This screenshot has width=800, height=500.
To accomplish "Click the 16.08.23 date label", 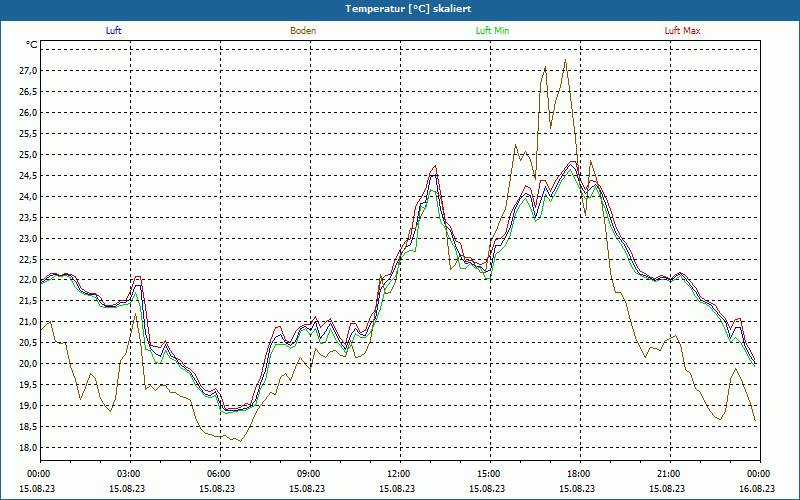I will [756, 489].
